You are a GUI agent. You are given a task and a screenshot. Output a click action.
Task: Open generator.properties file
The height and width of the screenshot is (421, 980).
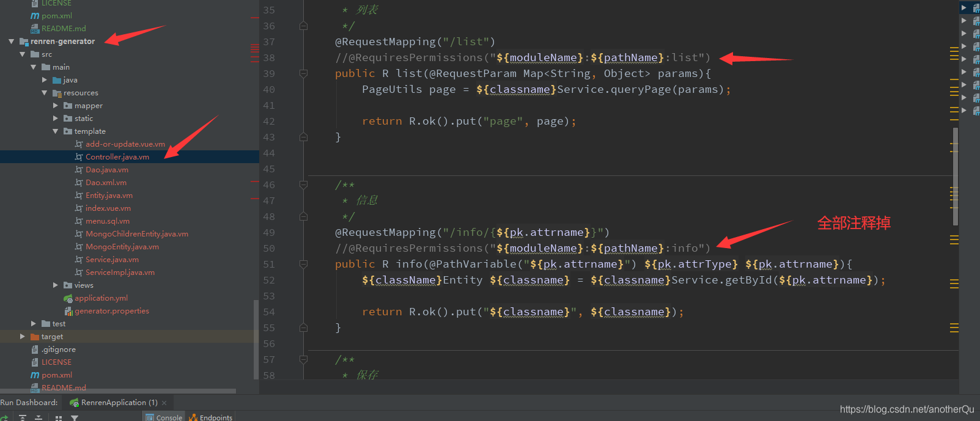tap(112, 311)
